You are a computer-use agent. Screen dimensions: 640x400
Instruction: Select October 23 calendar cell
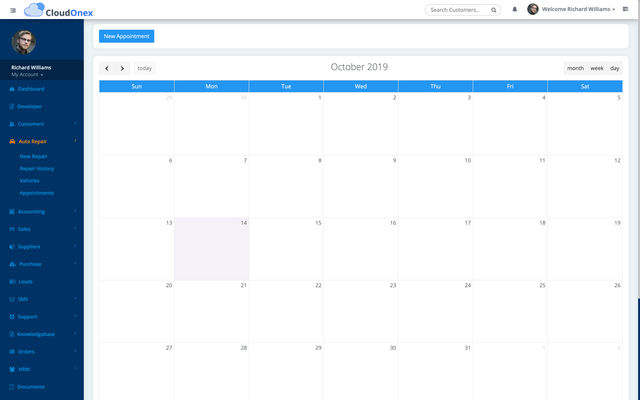361,311
